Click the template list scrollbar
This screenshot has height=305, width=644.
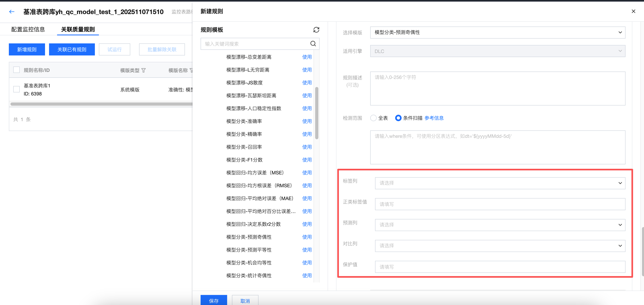coord(317,113)
